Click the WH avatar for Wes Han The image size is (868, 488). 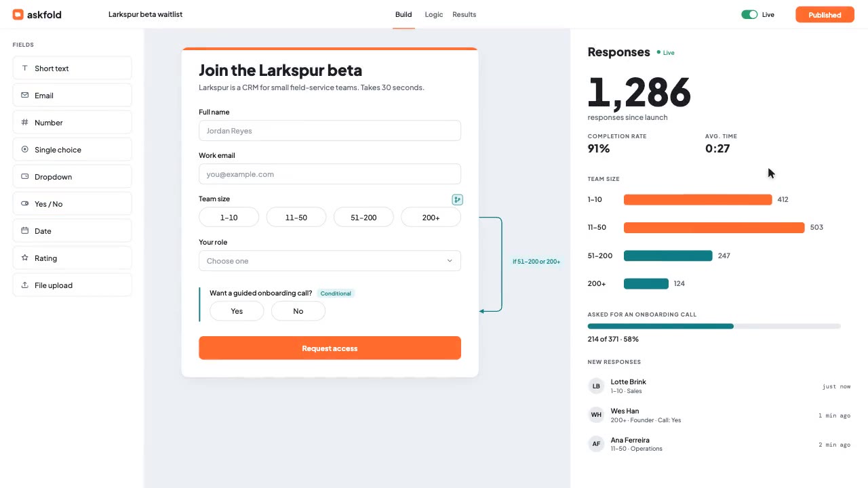[596, 415]
